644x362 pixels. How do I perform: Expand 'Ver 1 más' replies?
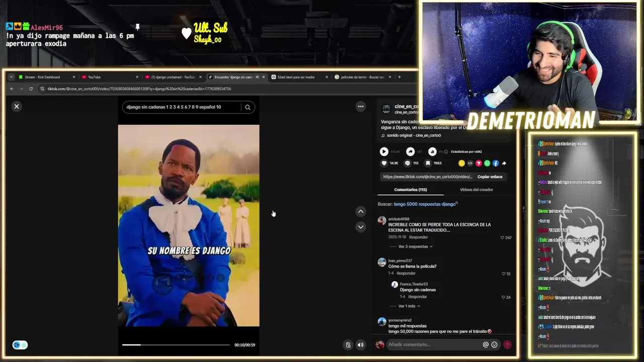pos(409,306)
